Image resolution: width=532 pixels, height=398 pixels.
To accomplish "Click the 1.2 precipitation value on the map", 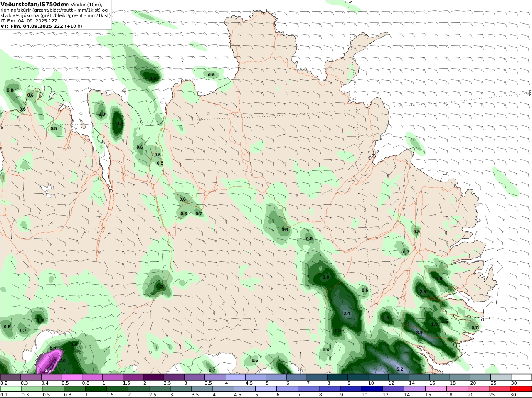I will (x=159, y=287).
